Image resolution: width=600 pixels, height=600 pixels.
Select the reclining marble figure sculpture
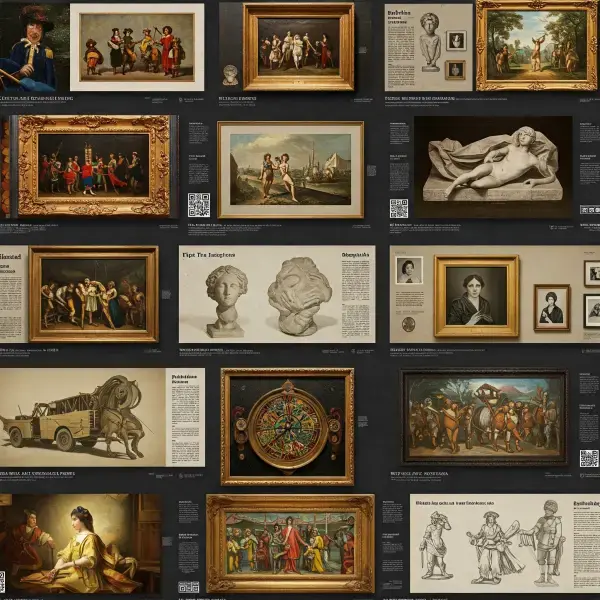pos(494,164)
